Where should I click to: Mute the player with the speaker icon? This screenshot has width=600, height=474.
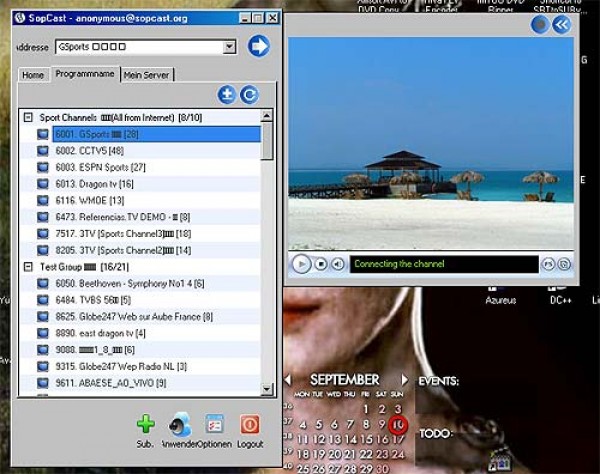coord(338,264)
